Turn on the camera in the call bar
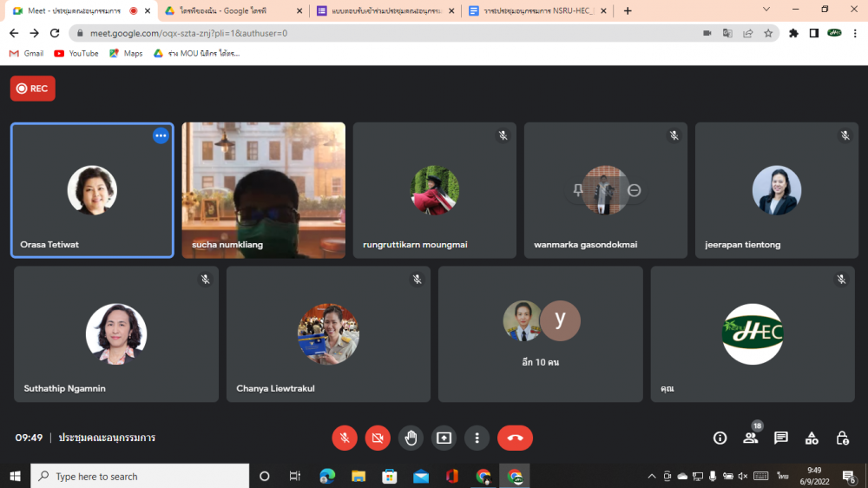The width and height of the screenshot is (868, 488). pos(378,439)
